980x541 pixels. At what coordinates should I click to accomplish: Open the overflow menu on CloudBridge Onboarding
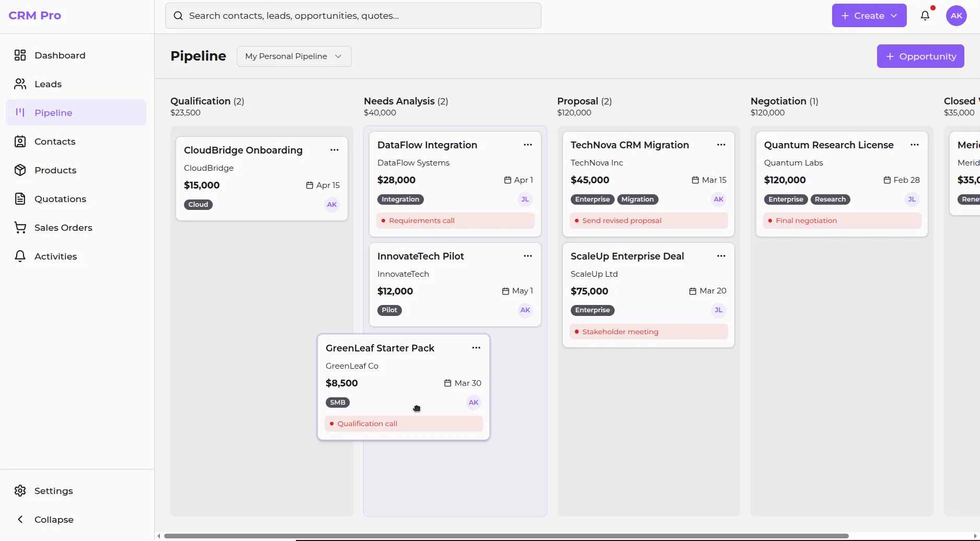335,150
